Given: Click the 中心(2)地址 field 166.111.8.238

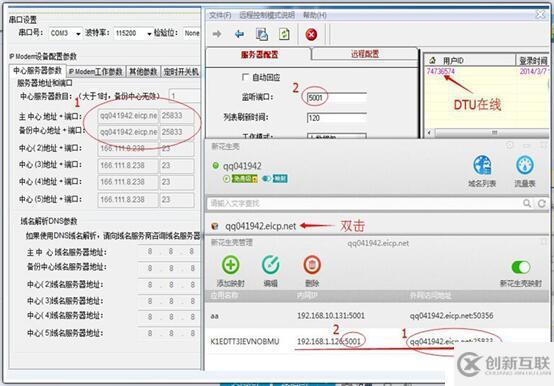Looking at the screenshot, I should point(128,149).
